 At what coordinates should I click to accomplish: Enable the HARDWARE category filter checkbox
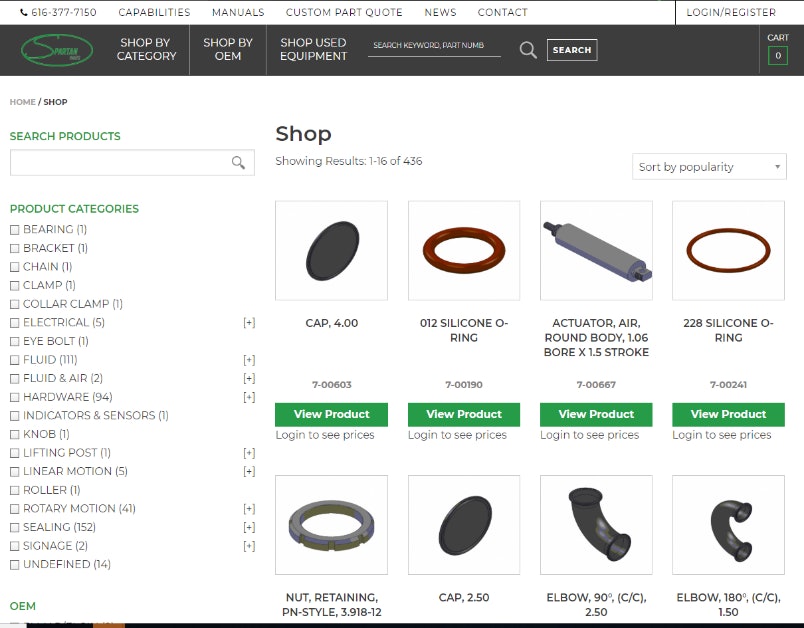[14, 397]
